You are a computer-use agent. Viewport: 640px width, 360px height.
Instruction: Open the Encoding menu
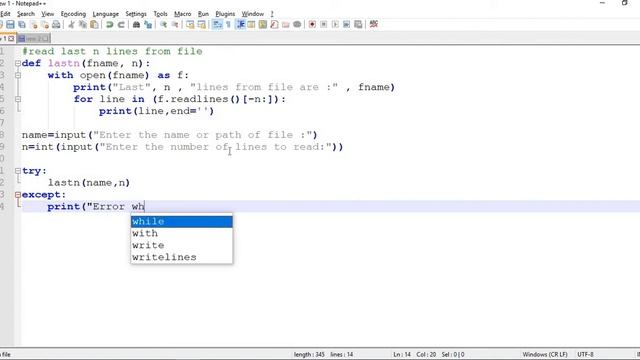[x=73, y=14]
